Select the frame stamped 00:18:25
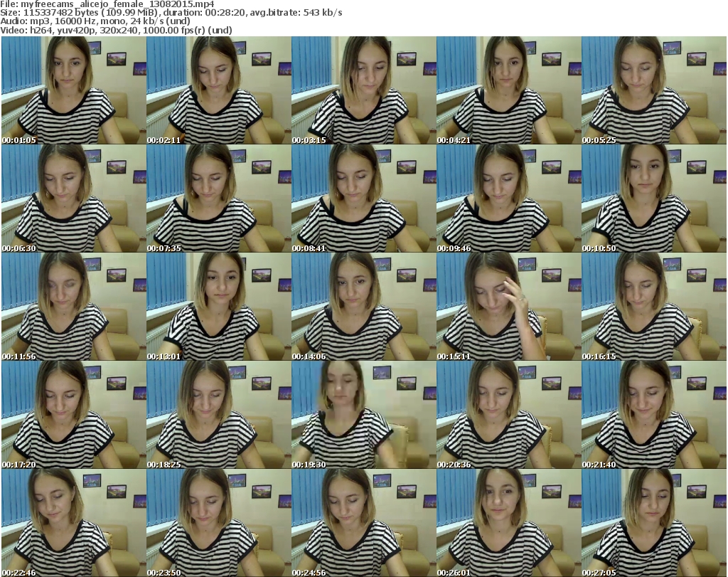Screen dimensions: 728x577 (219, 415)
